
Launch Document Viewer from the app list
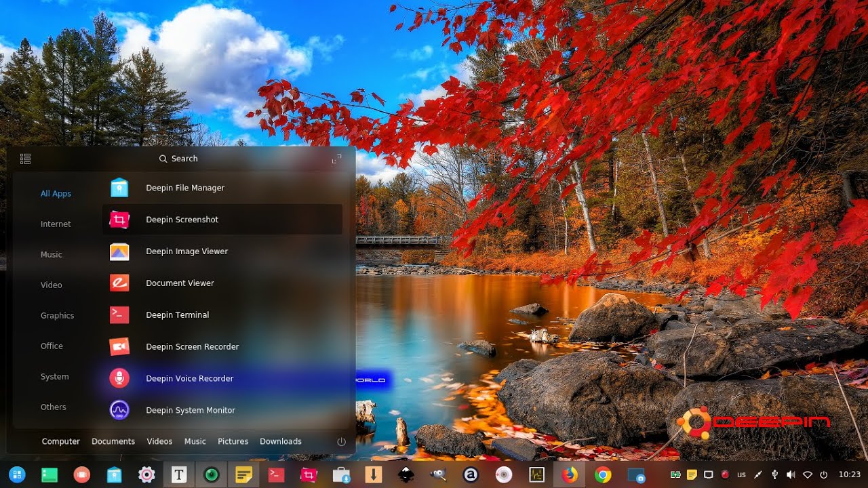222,283
